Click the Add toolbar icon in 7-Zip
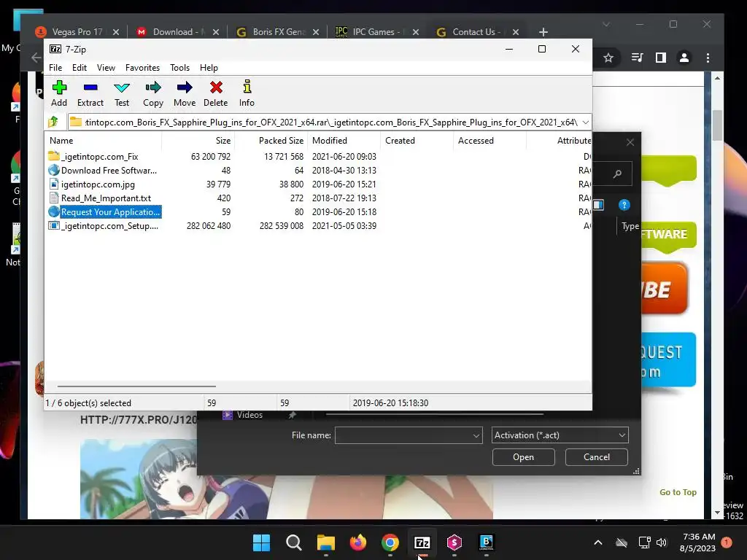 (59, 93)
